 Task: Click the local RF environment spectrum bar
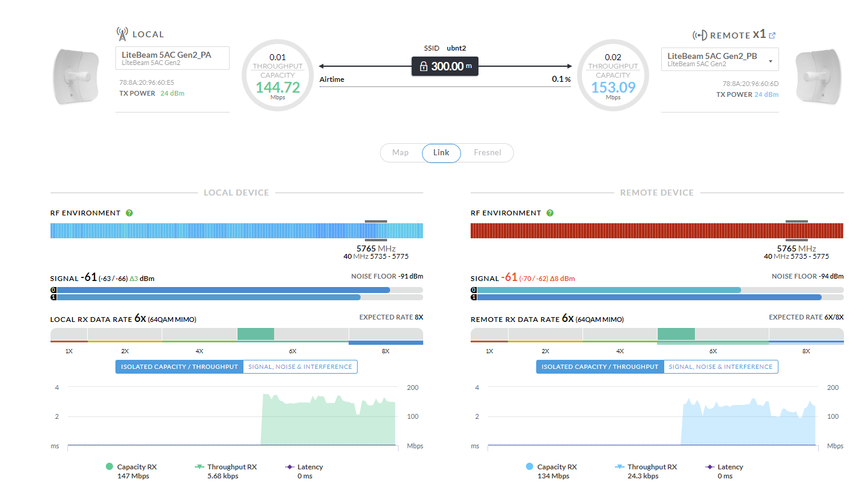[x=204, y=231]
